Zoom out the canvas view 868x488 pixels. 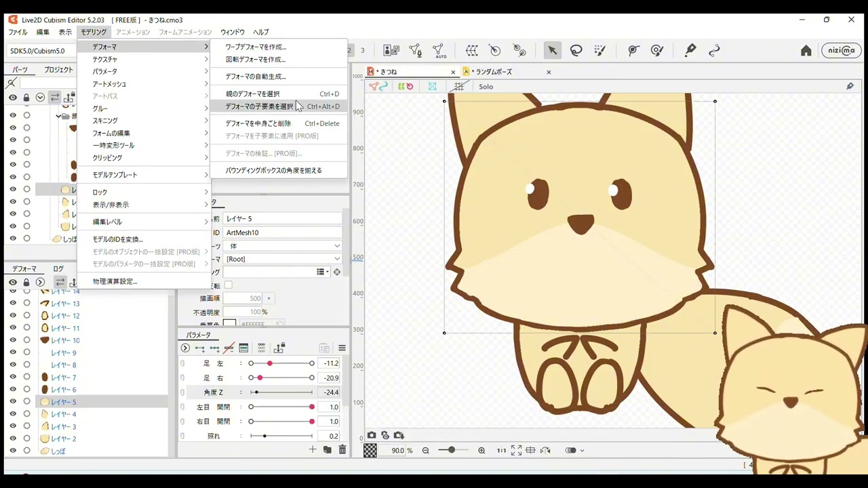coord(426,450)
